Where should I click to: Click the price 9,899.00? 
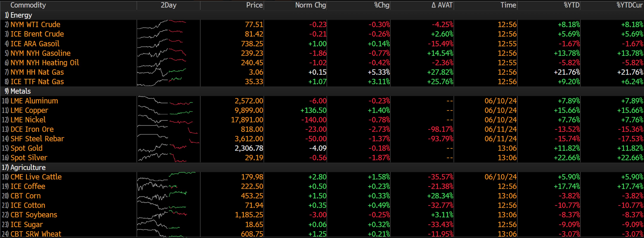point(249,110)
